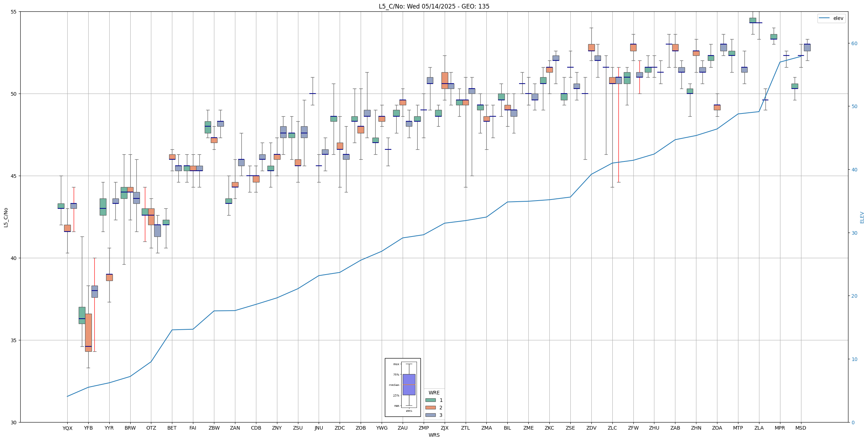The height and width of the screenshot is (441, 868).
Task: Click the WRS x-axis title
Action: [x=434, y=435]
